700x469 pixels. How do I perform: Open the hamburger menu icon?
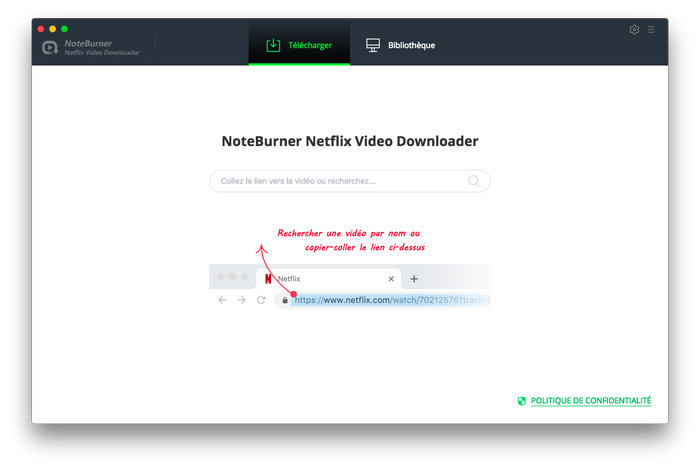651,29
